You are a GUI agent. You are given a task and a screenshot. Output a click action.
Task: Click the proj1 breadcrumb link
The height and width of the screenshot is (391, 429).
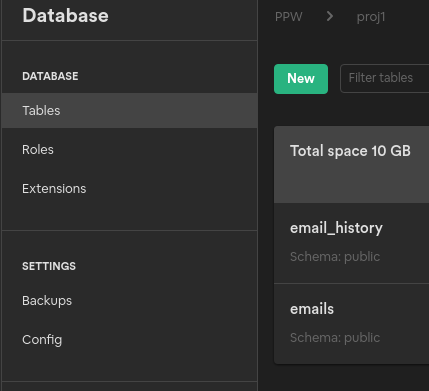371,17
